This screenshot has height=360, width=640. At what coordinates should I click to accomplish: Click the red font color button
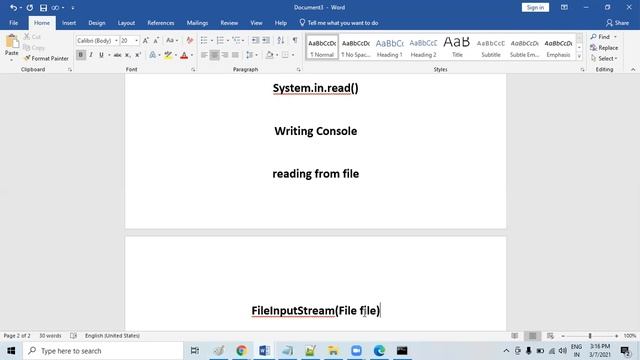(184, 55)
